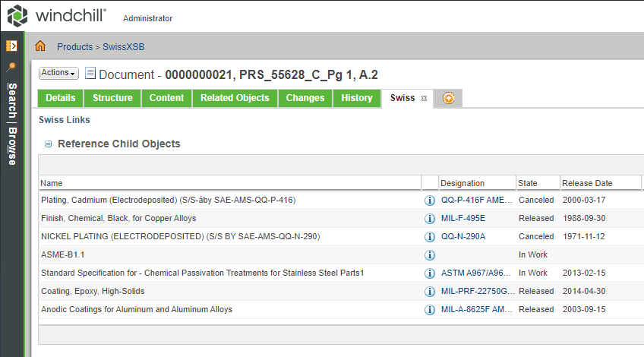The image size is (644, 357).
Task: Open the QQ-P-416F AME... designation link
Action: [476, 200]
